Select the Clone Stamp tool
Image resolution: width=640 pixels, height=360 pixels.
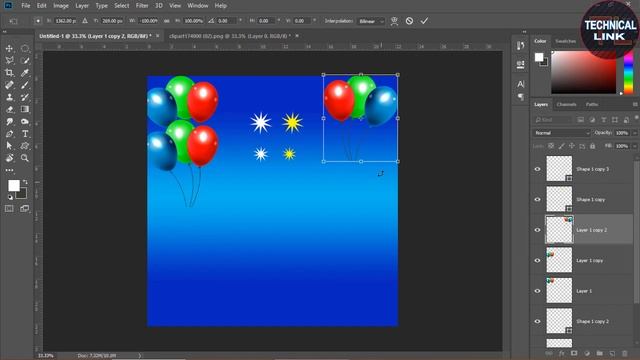(x=9, y=97)
